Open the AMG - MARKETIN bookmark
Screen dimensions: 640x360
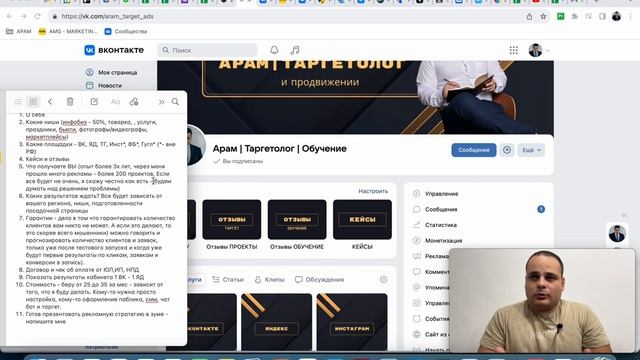pyautogui.click(x=68, y=31)
